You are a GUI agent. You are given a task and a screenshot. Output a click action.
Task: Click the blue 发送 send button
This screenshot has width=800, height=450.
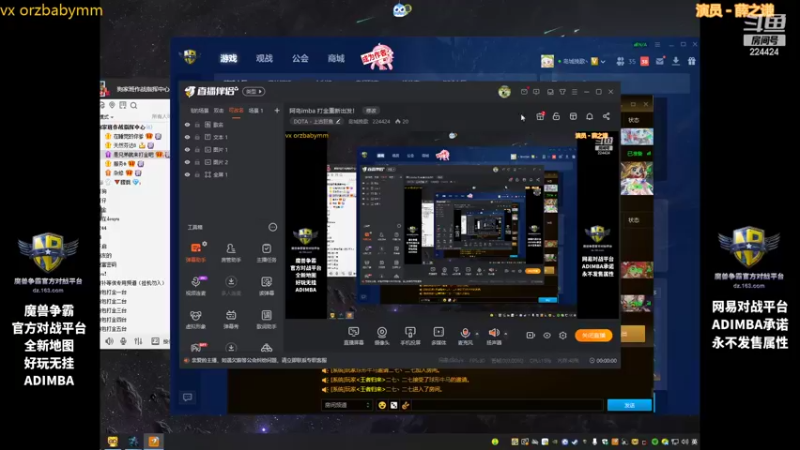[x=629, y=405]
